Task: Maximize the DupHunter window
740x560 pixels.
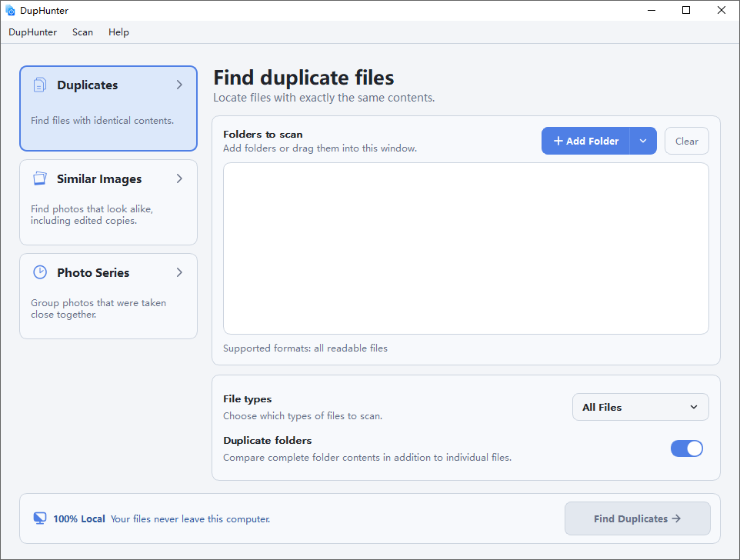Action: pos(686,10)
